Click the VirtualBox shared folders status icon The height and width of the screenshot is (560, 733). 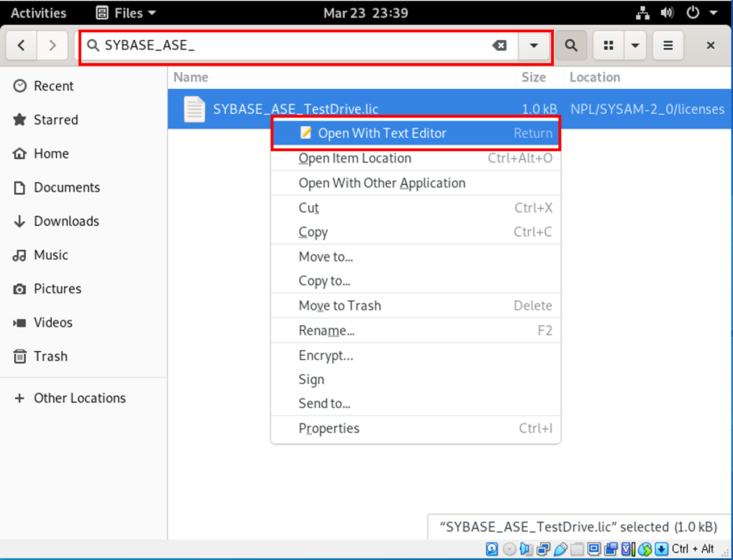tap(577, 549)
